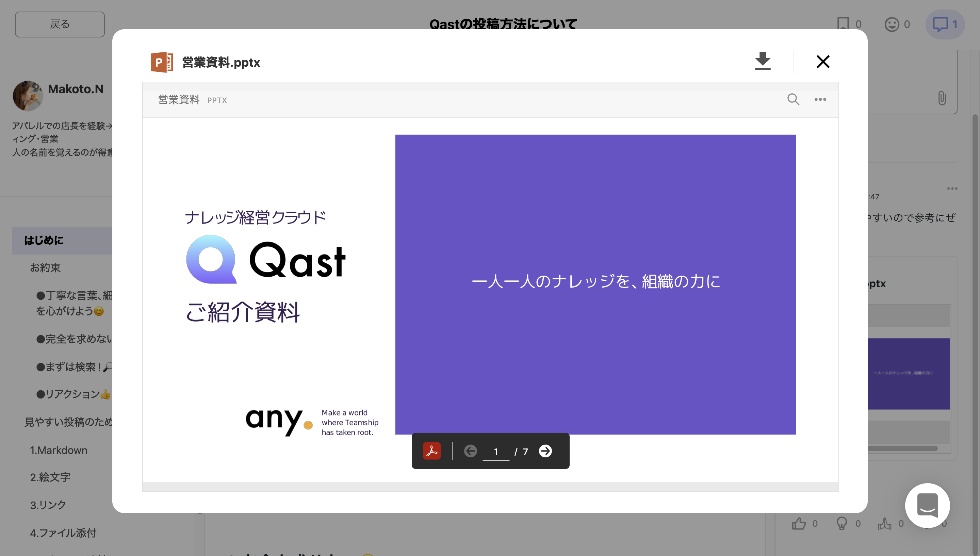
Task: Open the viewer's more options menu
Action: coord(820,99)
